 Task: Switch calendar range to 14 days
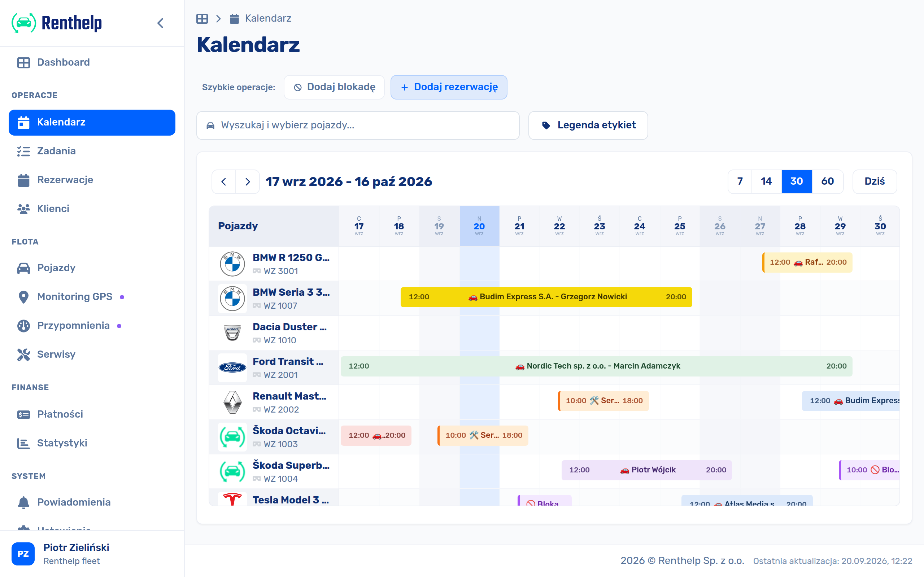[x=766, y=181]
